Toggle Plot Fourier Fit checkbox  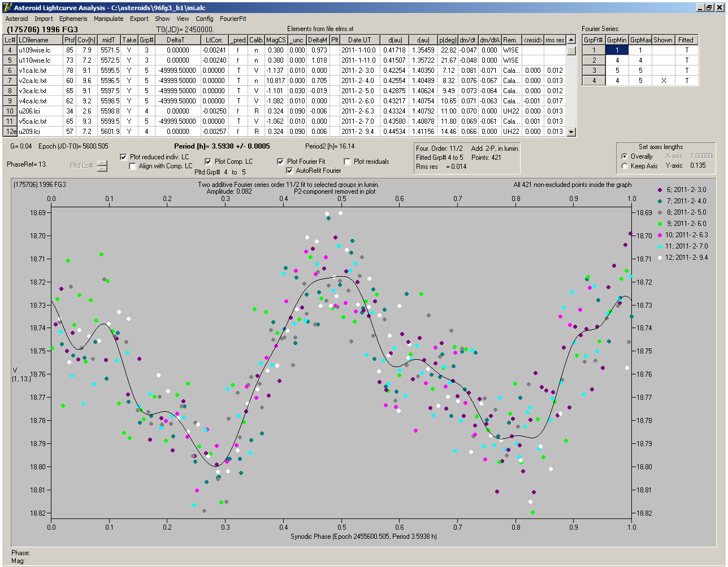point(280,162)
